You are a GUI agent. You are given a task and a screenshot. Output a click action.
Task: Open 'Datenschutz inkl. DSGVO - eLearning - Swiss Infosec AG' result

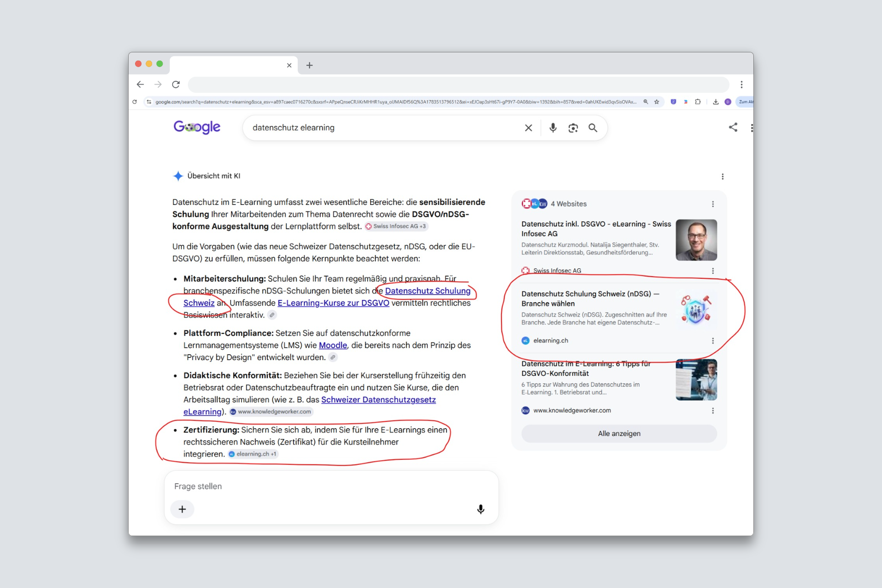pyautogui.click(x=596, y=229)
